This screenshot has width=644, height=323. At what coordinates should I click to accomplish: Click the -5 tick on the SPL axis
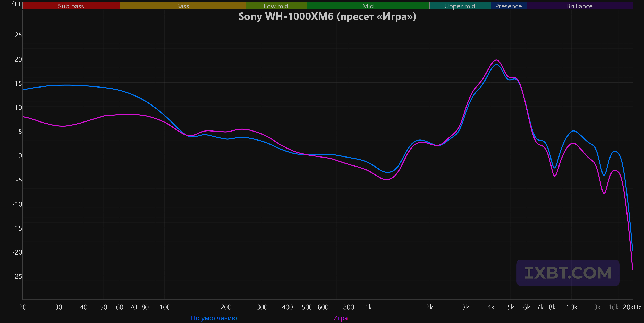(x=19, y=180)
